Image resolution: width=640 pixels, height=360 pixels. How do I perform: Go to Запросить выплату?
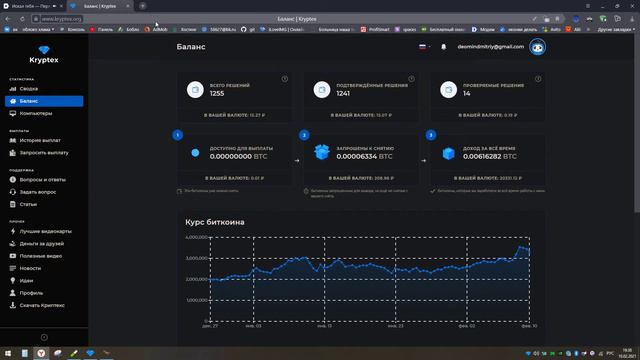[x=44, y=153]
